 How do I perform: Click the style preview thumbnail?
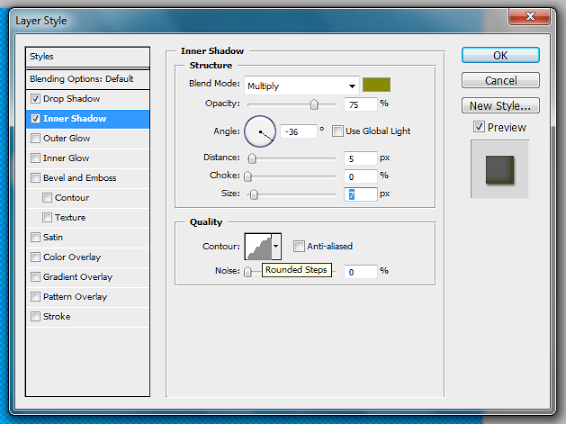500,169
